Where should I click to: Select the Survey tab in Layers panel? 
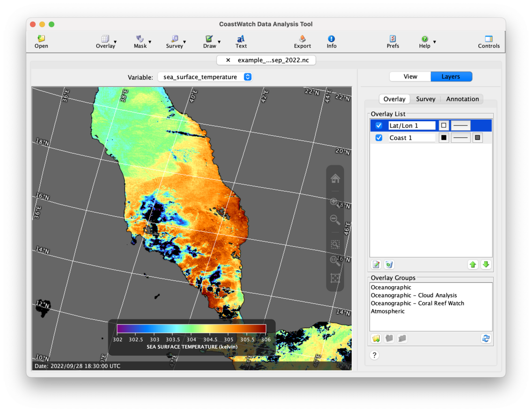coord(425,99)
